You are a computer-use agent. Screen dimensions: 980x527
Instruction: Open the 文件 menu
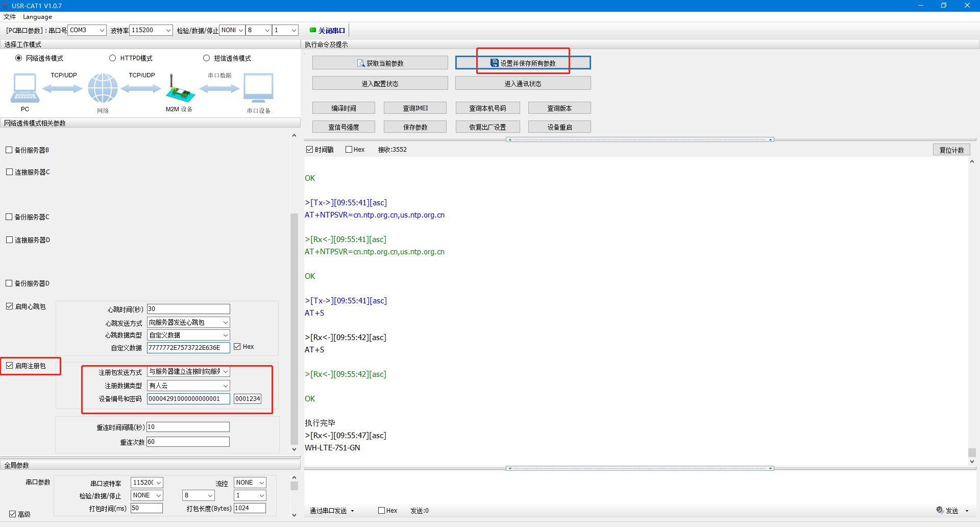[x=10, y=17]
